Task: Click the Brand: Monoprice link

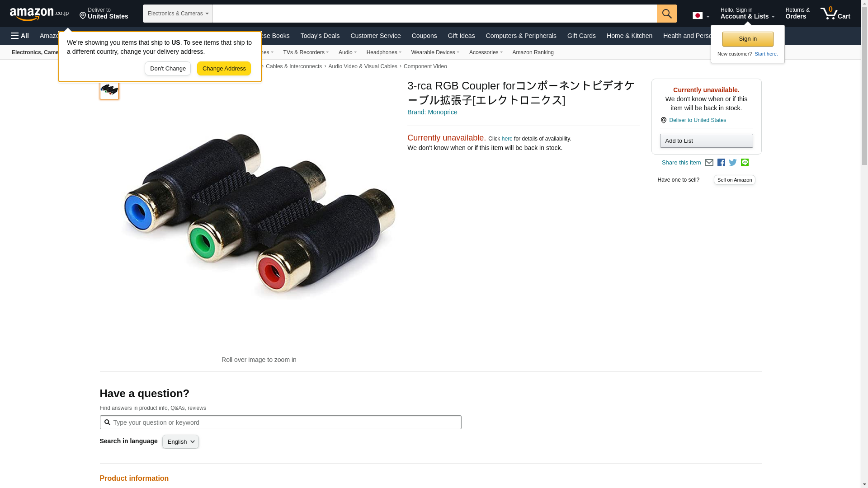Action: pyautogui.click(x=432, y=112)
